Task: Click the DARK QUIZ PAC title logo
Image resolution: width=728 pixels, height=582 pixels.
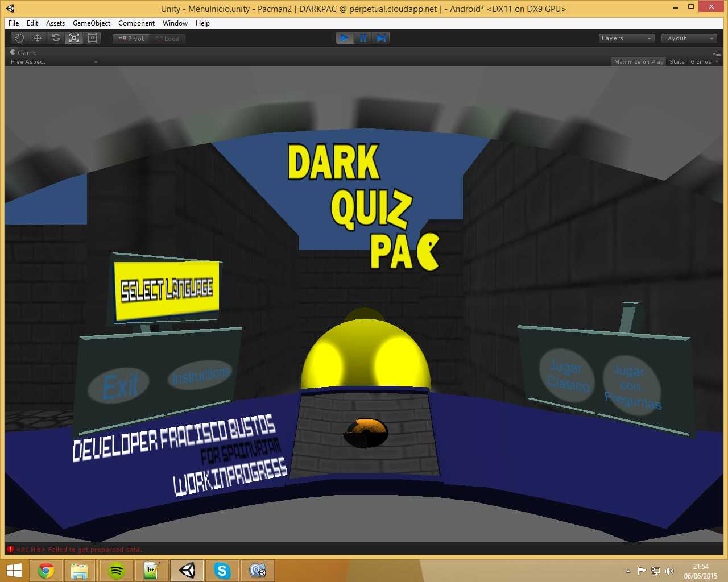Action: (364, 206)
